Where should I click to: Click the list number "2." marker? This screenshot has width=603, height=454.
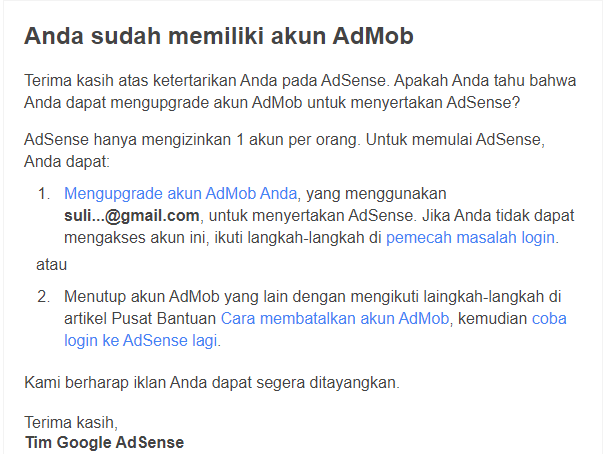(44, 297)
